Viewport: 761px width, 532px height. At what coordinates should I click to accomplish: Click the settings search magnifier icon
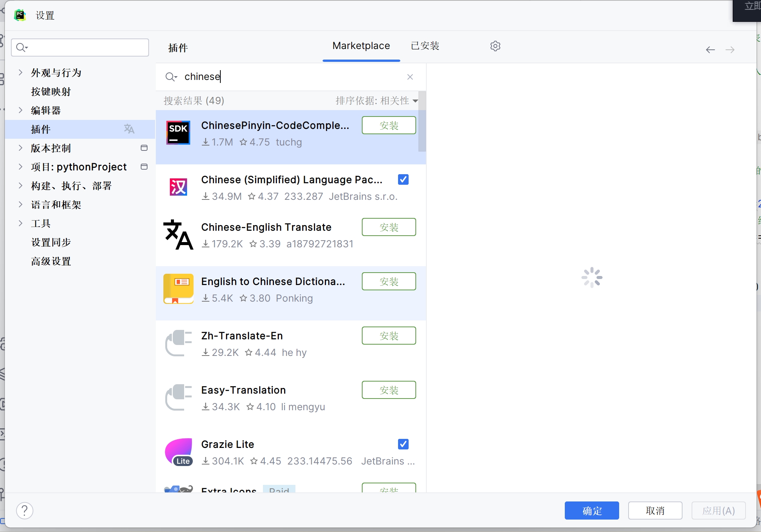pyautogui.click(x=22, y=48)
